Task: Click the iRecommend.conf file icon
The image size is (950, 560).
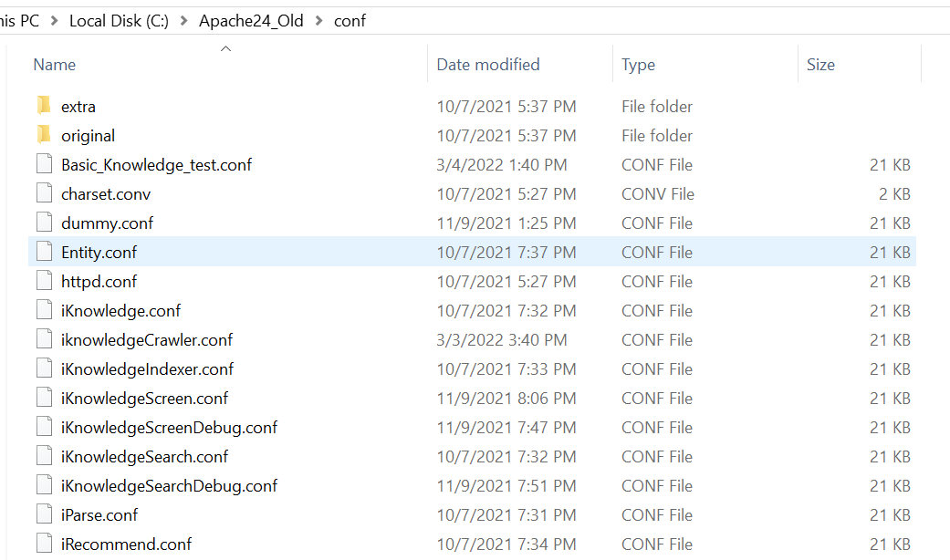Action: tap(44, 544)
